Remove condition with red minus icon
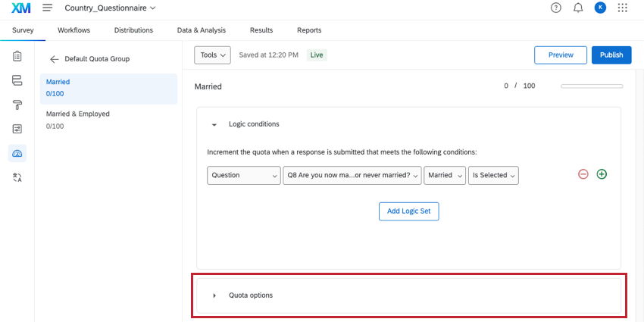 [583, 174]
